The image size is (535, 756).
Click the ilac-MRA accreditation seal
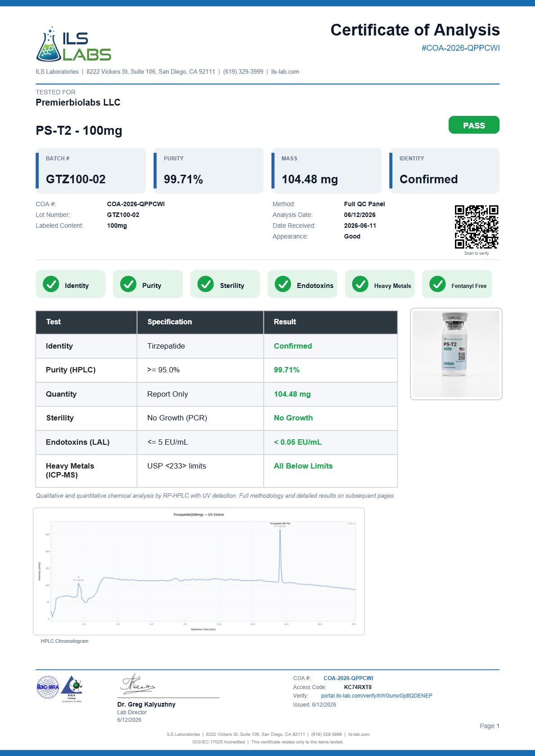[48, 687]
